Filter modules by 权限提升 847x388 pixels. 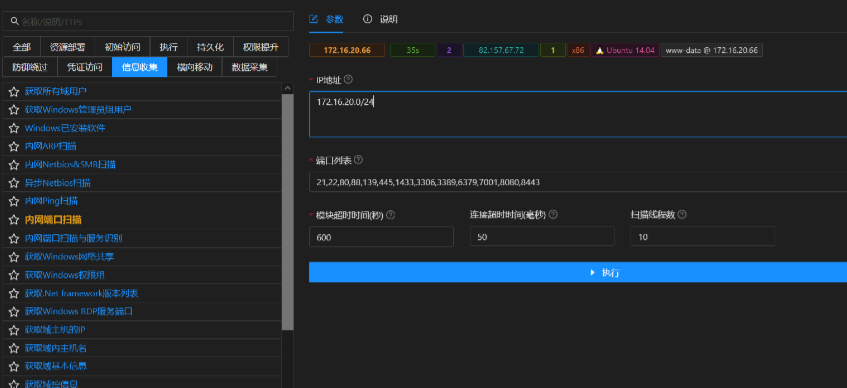pyautogui.click(x=260, y=47)
